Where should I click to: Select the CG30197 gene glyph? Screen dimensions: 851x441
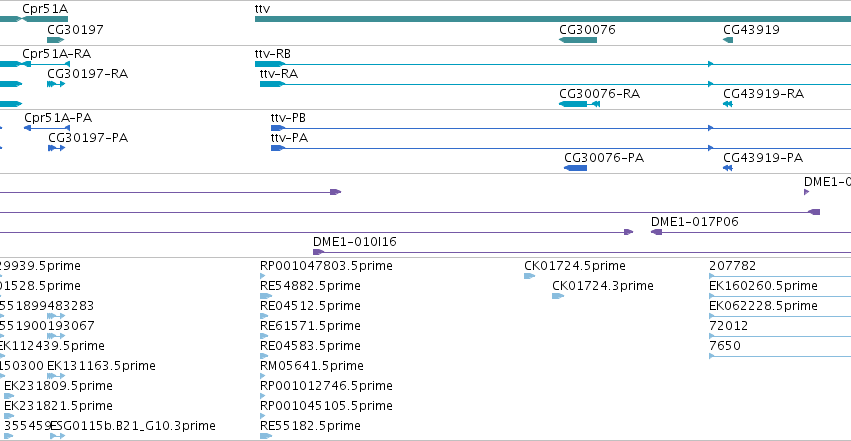[55, 40]
